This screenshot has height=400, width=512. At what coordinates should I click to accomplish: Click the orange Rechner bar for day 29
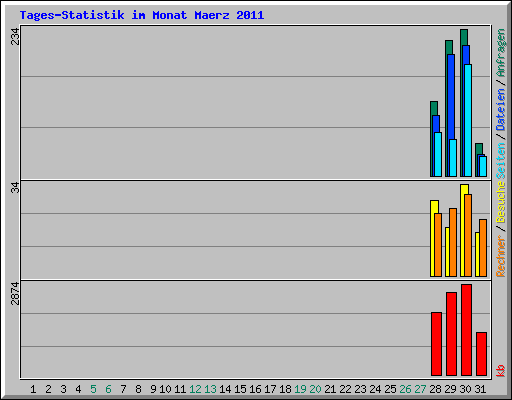[453, 242]
